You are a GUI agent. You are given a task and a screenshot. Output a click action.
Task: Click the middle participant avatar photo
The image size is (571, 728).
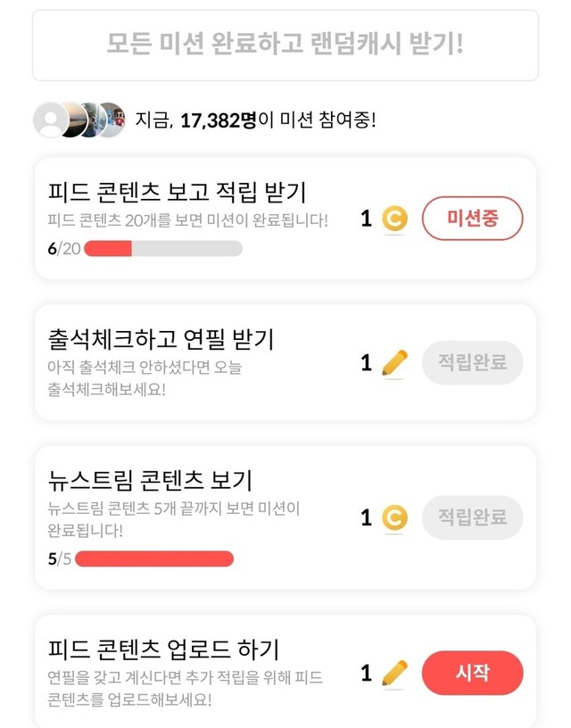pos(79,120)
